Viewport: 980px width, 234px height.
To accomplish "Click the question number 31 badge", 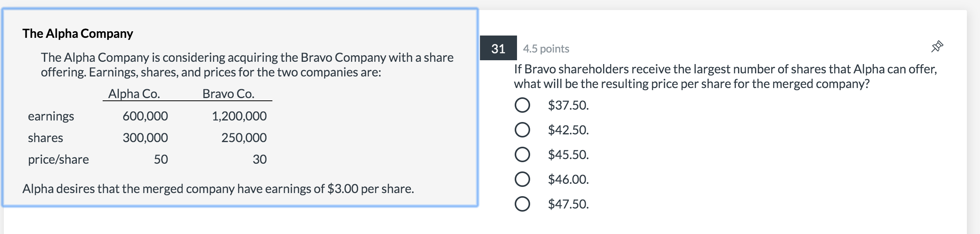I will (x=498, y=48).
